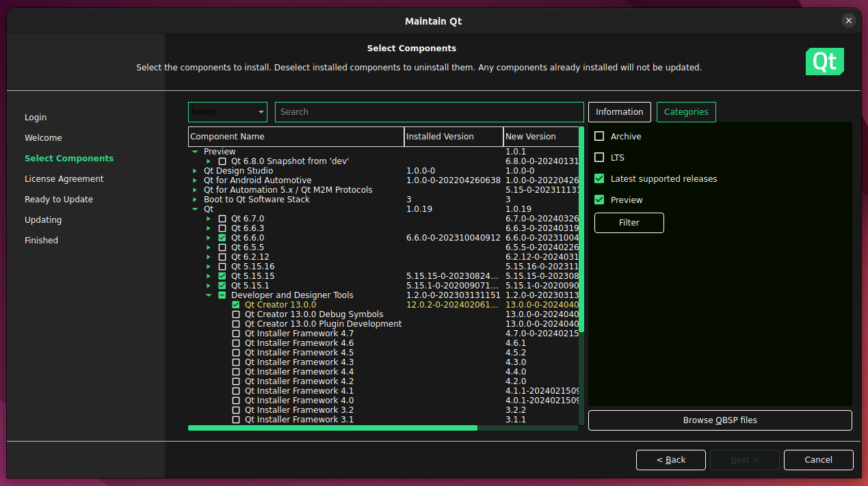Expand the Qt 6.8.0 Snapshot node

pos(209,161)
